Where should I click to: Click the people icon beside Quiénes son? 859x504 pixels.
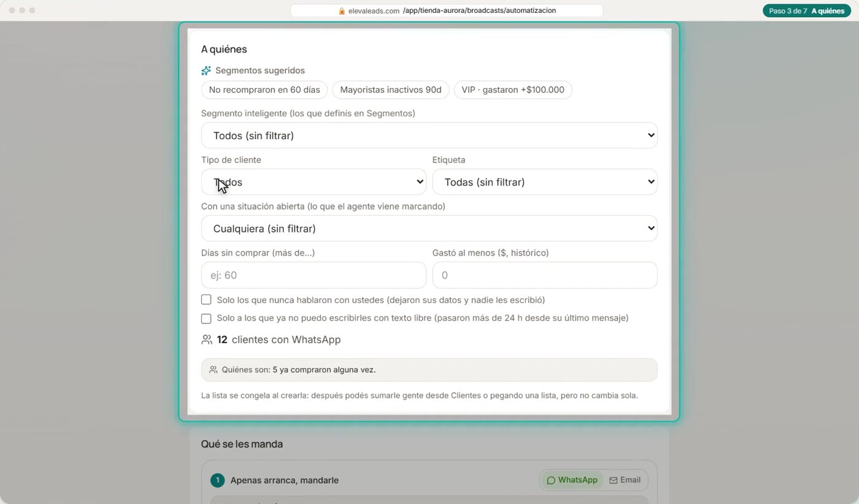(214, 370)
